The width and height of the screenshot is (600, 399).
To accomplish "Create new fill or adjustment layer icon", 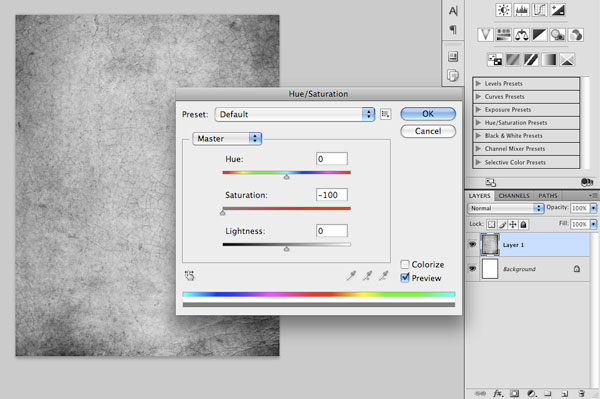I will click(x=531, y=393).
